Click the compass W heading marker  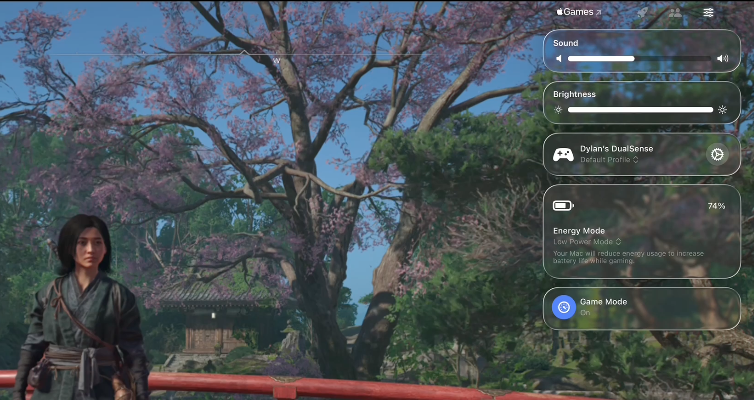click(x=276, y=61)
